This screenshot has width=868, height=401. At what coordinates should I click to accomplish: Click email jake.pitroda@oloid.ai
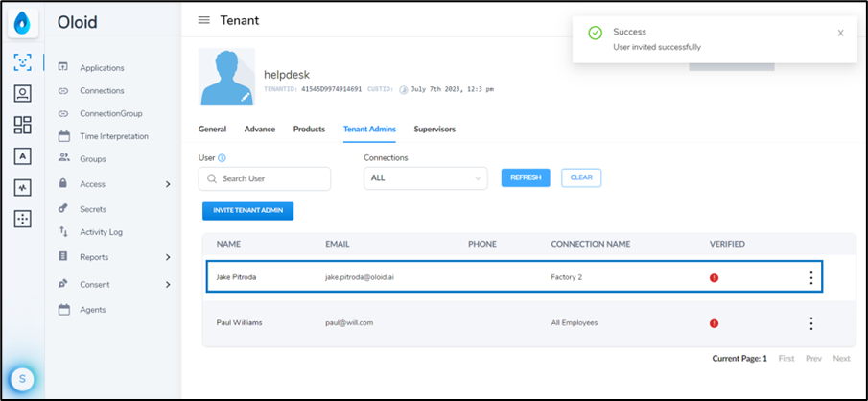click(360, 277)
